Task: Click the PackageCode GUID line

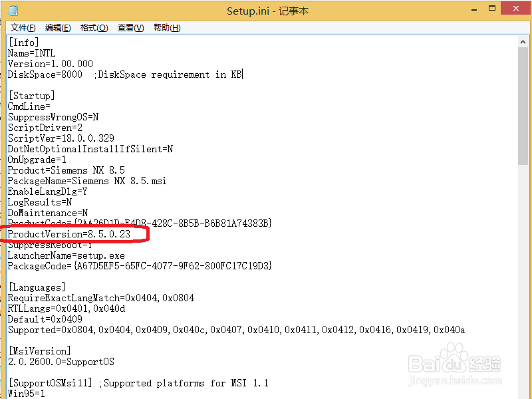Action: [140, 266]
